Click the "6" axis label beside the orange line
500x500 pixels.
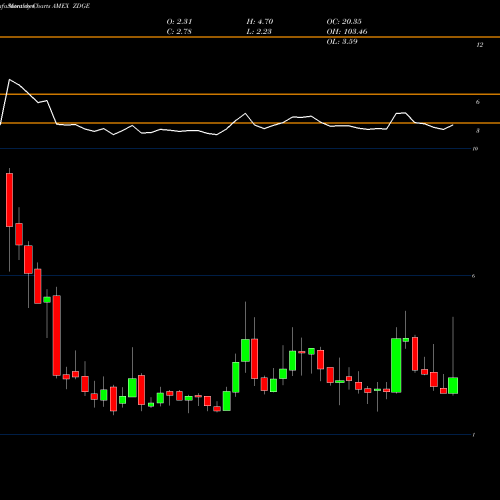[x=478, y=102]
